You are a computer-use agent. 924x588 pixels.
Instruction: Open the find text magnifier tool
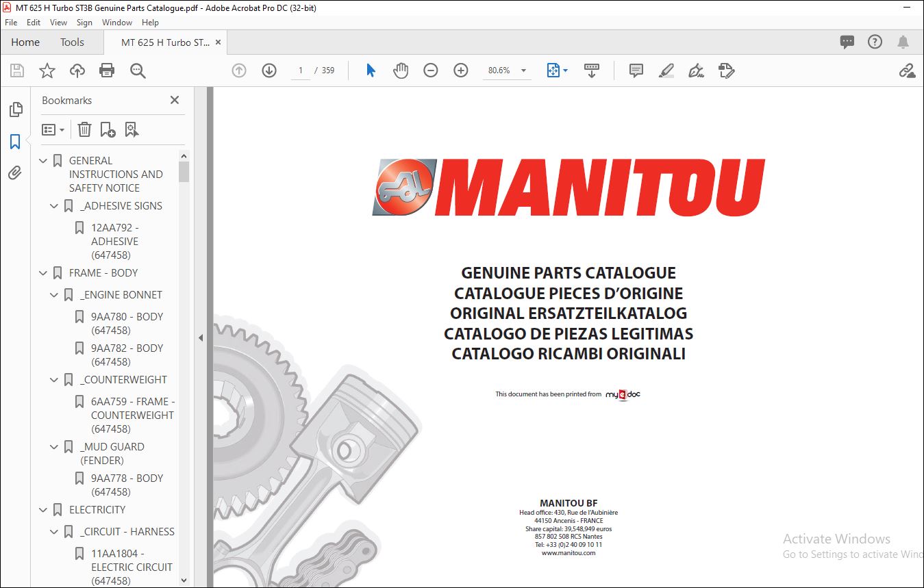coord(138,71)
